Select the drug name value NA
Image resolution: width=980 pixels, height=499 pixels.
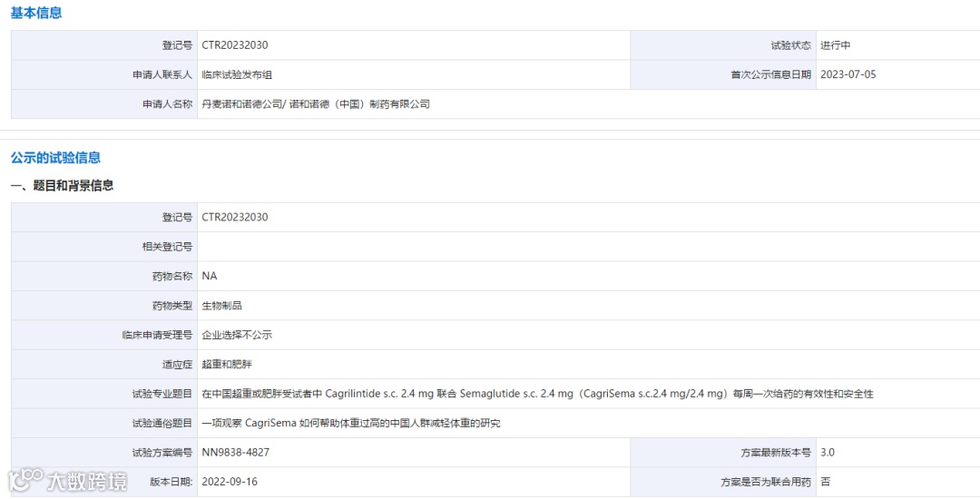[210, 276]
